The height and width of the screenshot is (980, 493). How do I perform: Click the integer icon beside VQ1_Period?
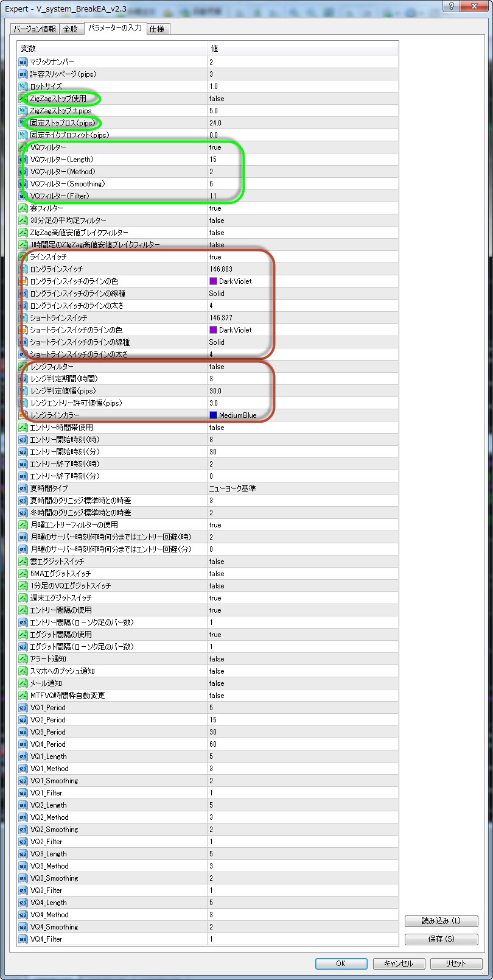tap(23, 708)
